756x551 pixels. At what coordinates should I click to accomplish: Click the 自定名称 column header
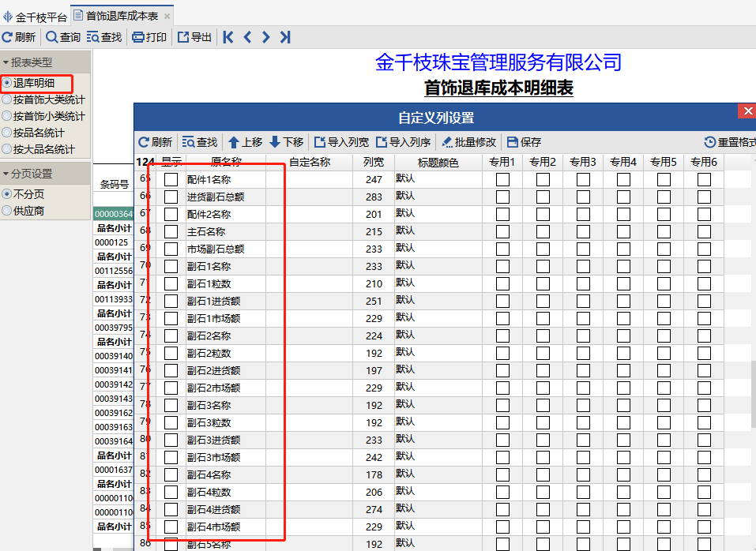[310, 163]
